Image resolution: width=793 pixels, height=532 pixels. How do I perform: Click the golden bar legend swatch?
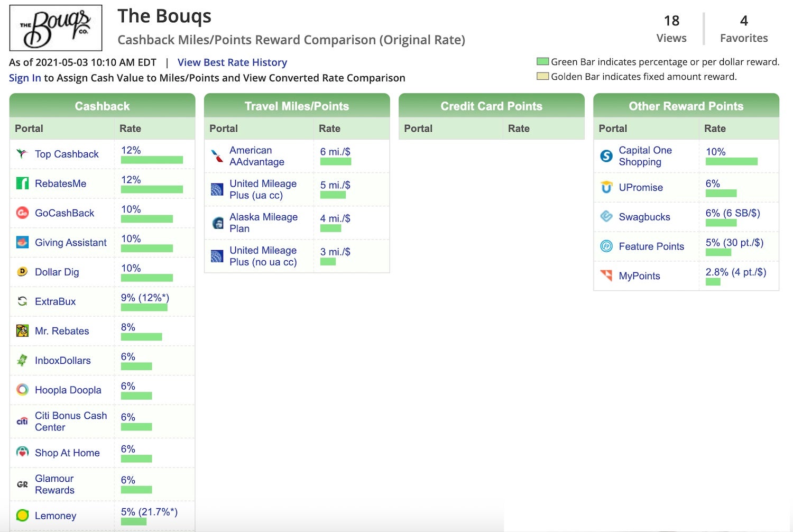(542, 76)
